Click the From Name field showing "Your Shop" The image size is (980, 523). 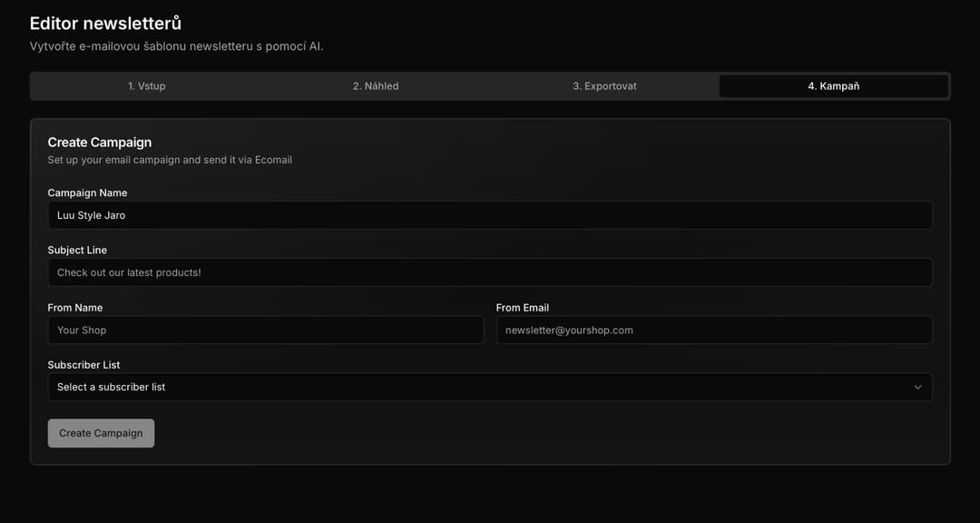[266, 330]
